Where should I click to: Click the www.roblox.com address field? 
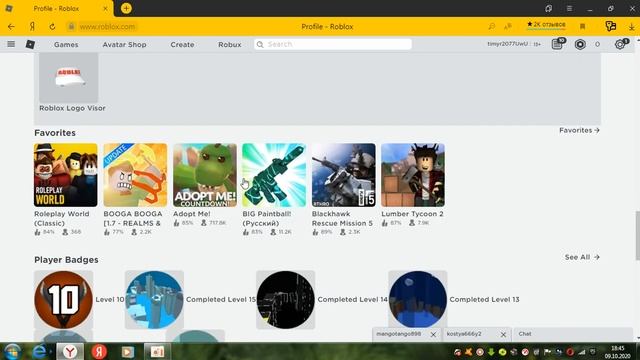tap(107, 27)
